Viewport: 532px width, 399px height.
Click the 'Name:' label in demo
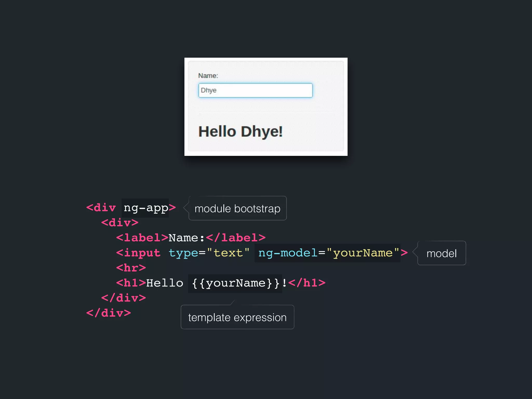click(208, 76)
